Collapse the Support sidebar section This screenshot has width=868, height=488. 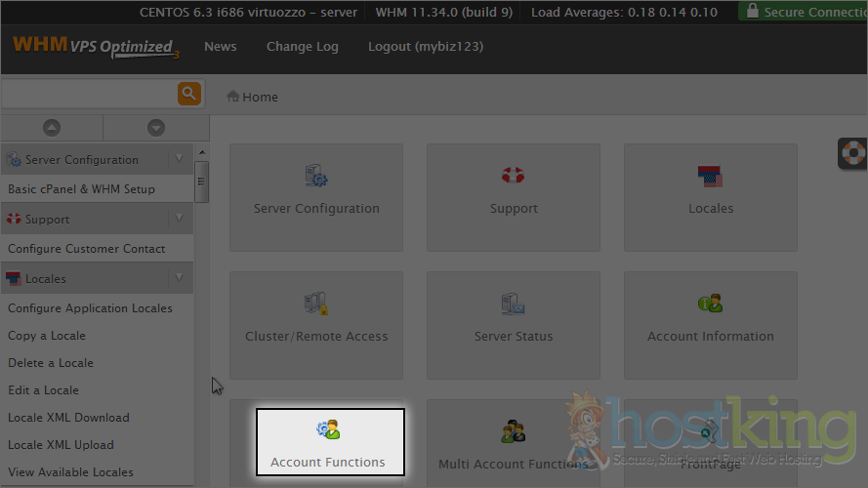pyautogui.click(x=179, y=219)
